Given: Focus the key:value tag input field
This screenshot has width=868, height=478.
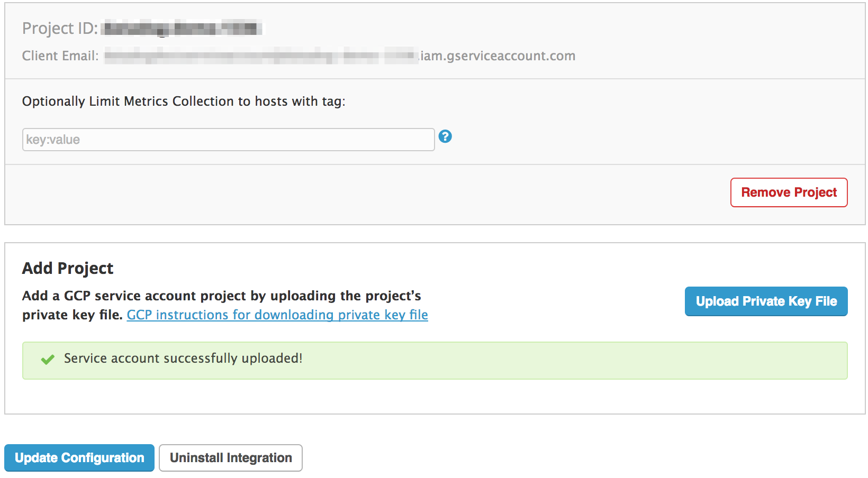Looking at the screenshot, I should click(228, 140).
